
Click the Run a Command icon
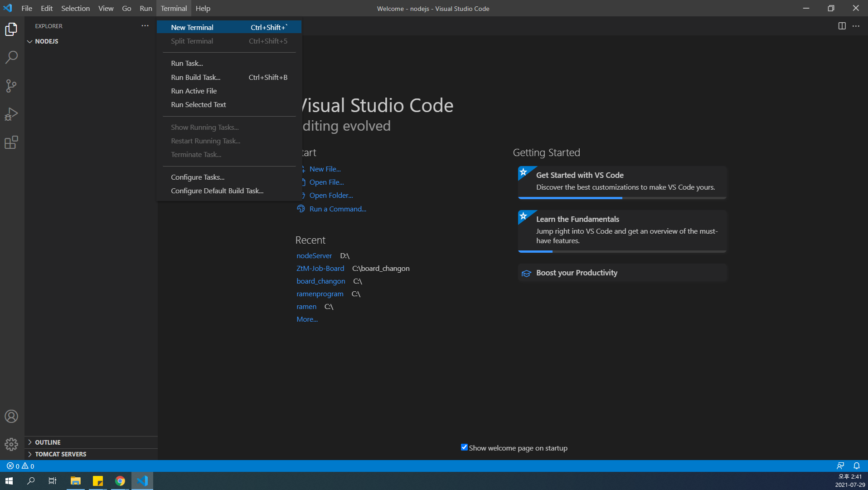(x=301, y=209)
